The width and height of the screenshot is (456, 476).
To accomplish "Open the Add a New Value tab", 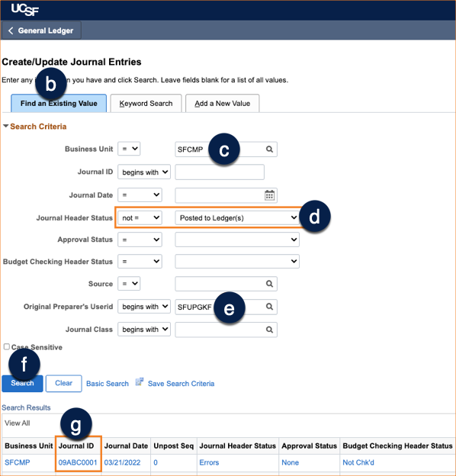I will pos(223,103).
